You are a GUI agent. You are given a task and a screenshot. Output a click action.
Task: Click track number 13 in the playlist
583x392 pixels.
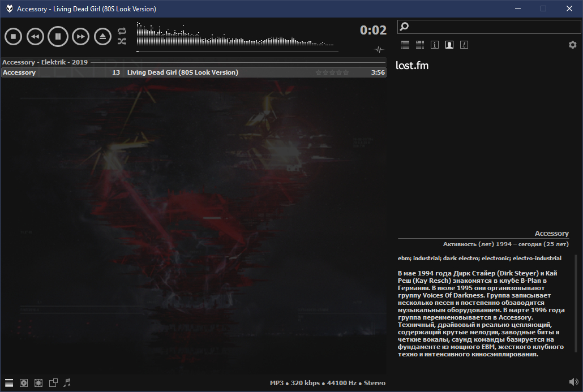coord(116,72)
